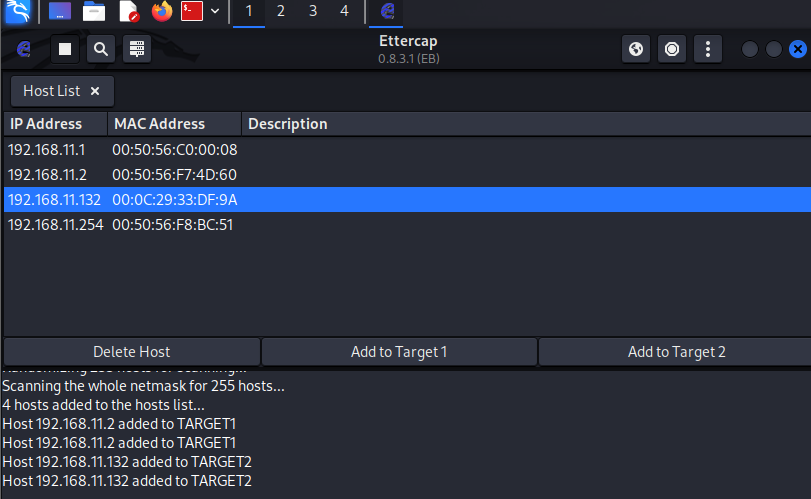The image size is (811, 499).
Task: Stop MITM attacks with the circle icon
Action: pos(672,49)
